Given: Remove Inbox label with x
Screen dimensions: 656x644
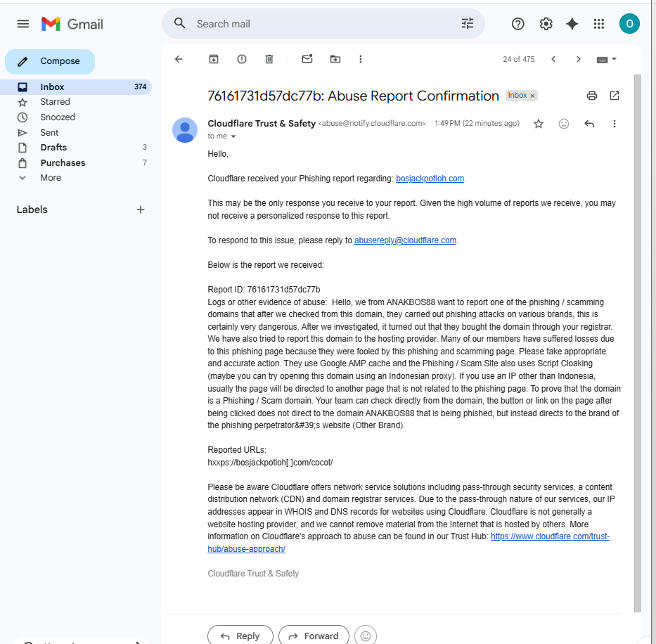Looking at the screenshot, I should tap(532, 96).
